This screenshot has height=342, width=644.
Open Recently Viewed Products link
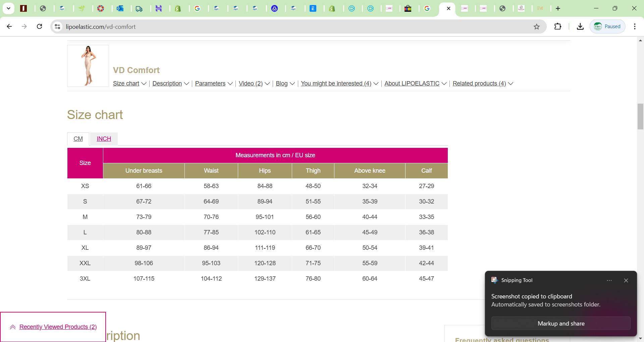(x=58, y=327)
